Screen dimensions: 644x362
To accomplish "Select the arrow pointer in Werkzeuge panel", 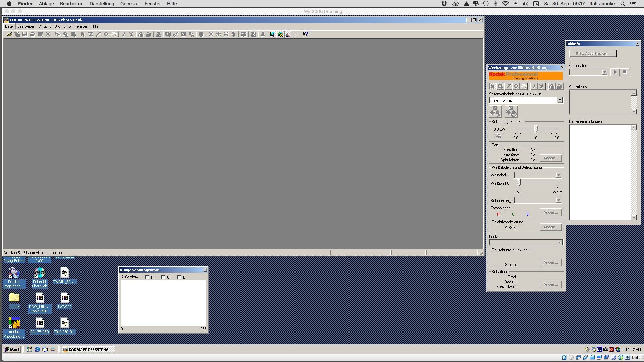I will point(493,86).
